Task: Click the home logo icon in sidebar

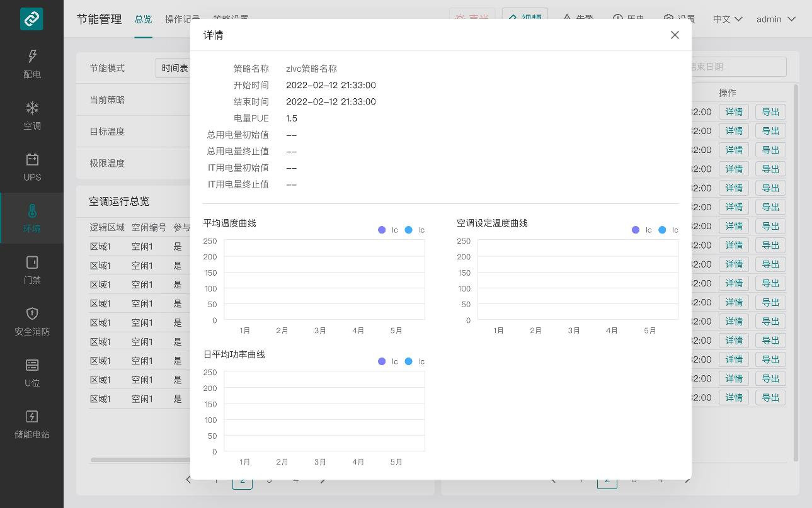Action: pyautogui.click(x=31, y=19)
